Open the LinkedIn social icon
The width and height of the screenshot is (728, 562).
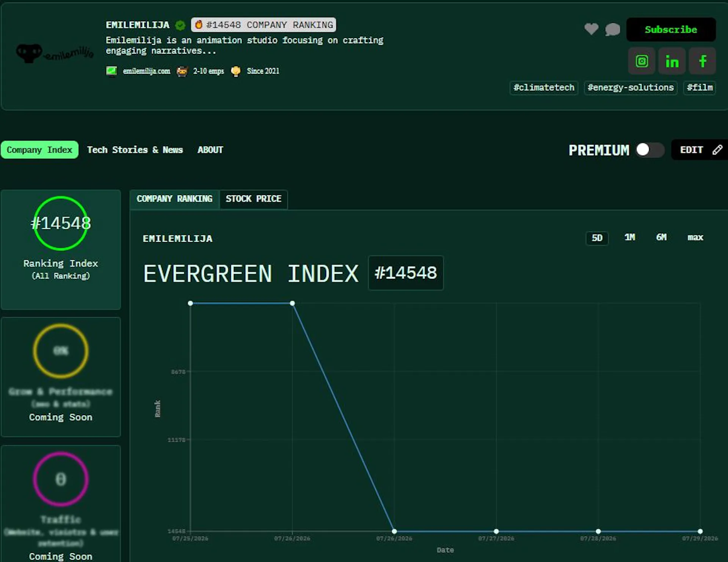coord(672,61)
